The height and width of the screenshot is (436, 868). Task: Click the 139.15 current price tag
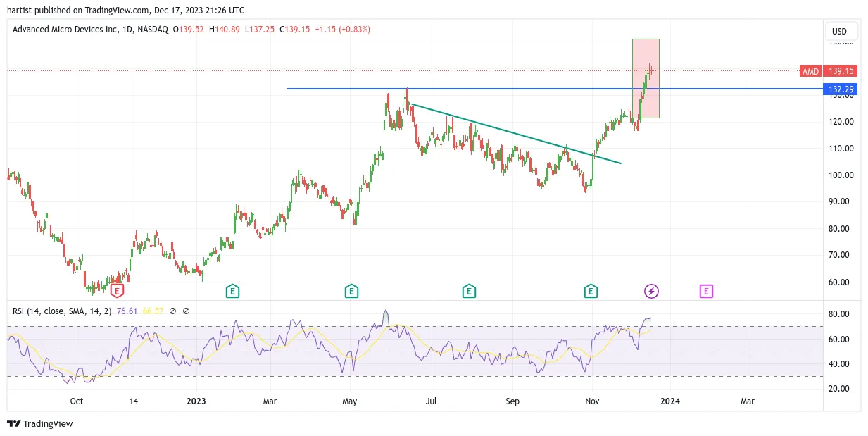(841, 71)
